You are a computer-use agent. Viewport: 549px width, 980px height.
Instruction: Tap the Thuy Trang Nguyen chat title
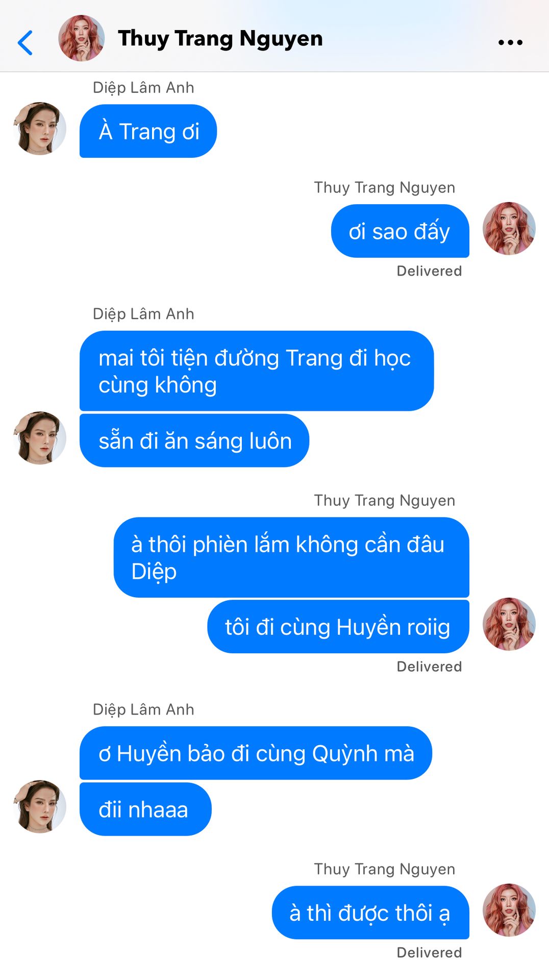tap(220, 39)
